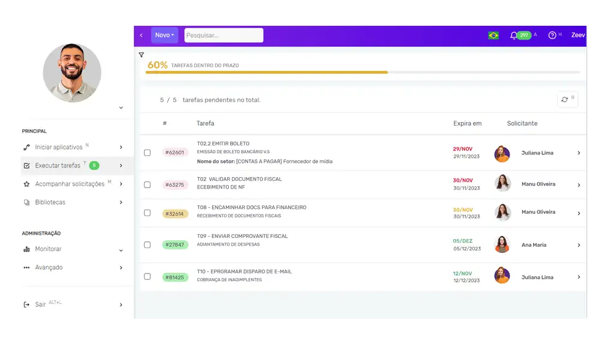
Task: Open Executar tarefas via its checklist icon
Action: click(x=26, y=165)
